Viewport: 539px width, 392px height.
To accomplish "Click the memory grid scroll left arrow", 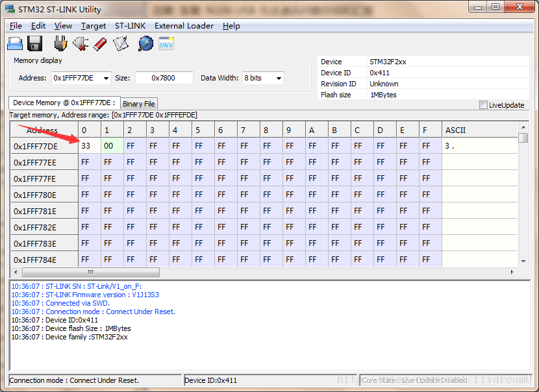I will click(16, 272).
